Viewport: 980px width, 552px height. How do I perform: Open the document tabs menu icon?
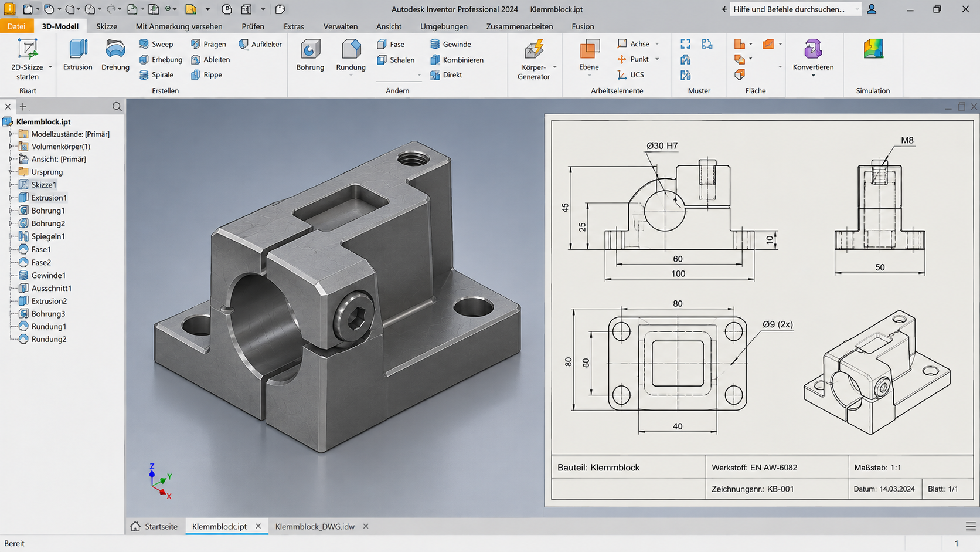(x=971, y=527)
